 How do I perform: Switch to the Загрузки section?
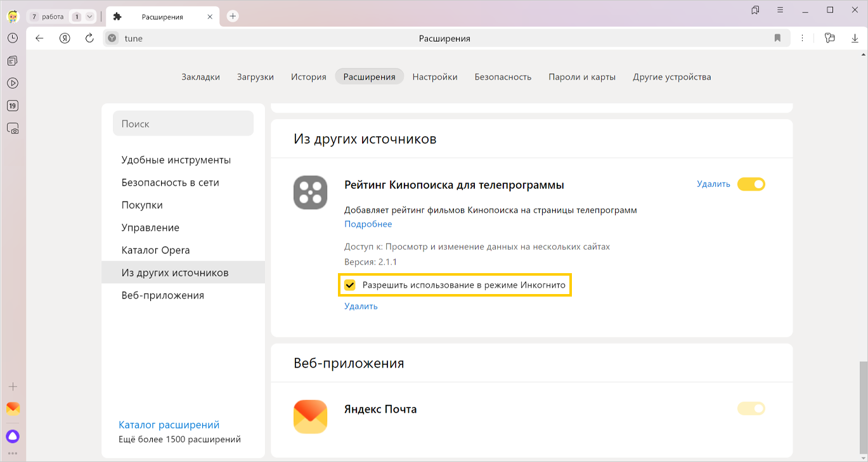[256, 77]
